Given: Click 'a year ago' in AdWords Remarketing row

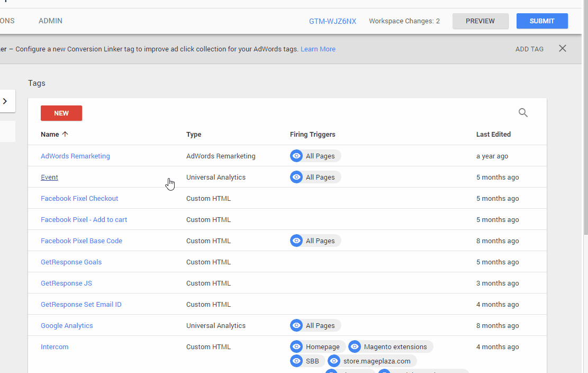Looking at the screenshot, I should click(492, 156).
